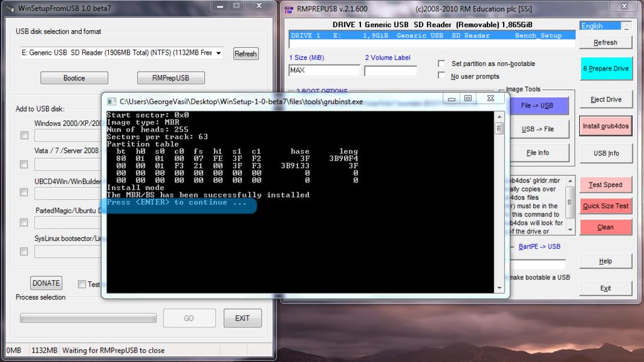This screenshot has width=644, height=362.
Task: Click the File -> USB button
Action: click(539, 106)
